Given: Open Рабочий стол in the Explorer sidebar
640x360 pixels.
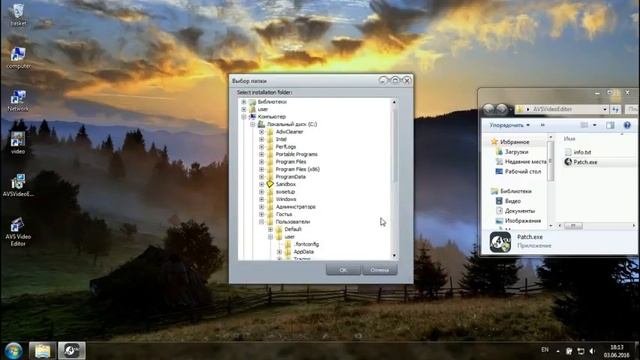Looking at the screenshot, I should coord(518,171).
